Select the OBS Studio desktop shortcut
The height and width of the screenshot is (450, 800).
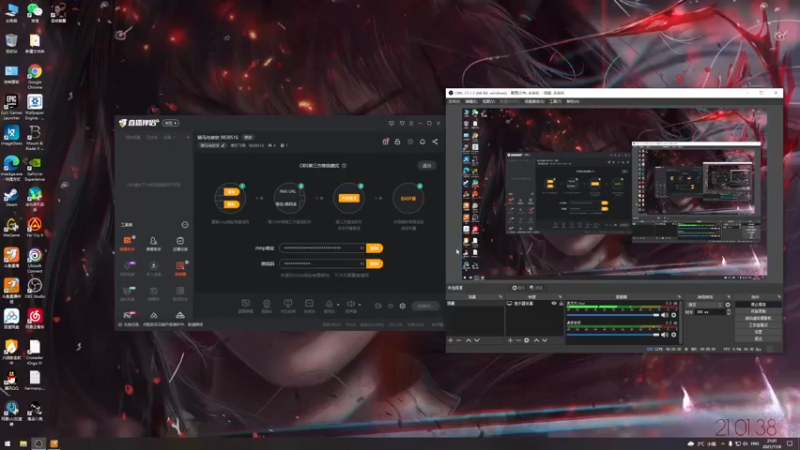tap(35, 288)
